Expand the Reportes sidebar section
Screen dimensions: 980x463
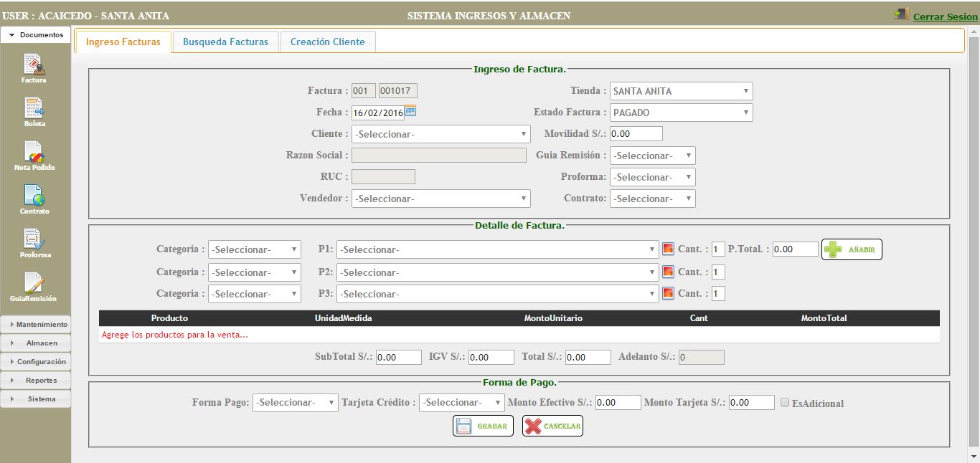[x=36, y=381]
